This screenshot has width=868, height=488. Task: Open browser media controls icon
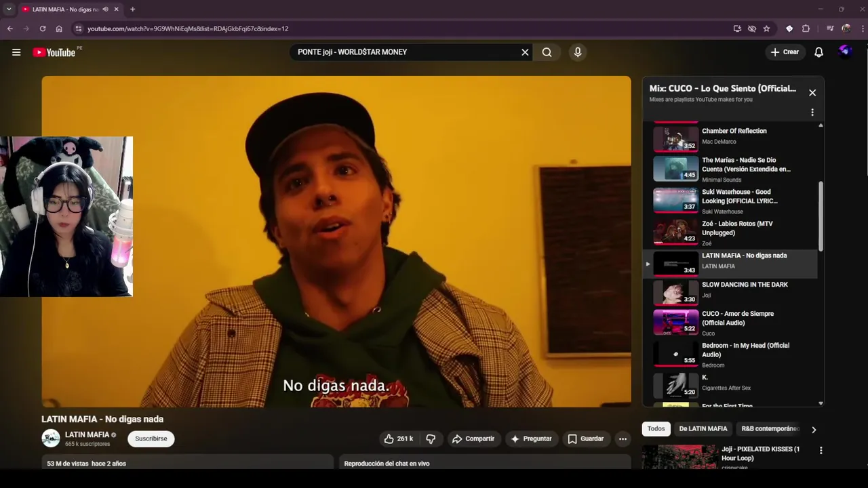pos(830,28)
